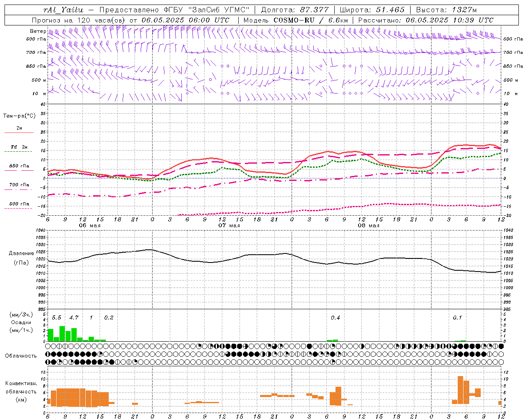The width and height of the screenshot is (525, 420).
Task: Click the dotted pink sample under legend 500 гПа
Action: 19,208
